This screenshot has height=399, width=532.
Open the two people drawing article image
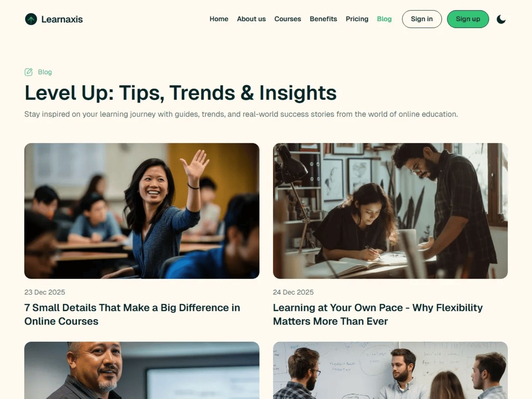point(390,211)
